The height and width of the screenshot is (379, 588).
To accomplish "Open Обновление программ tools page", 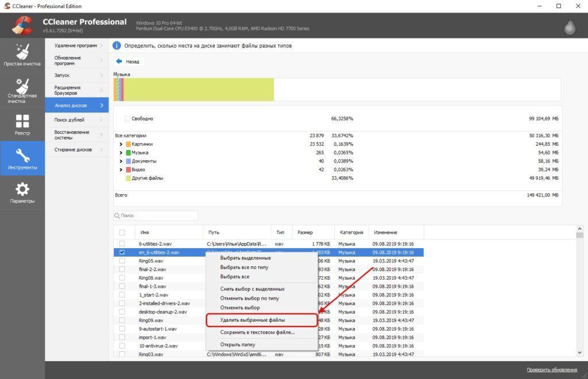I will [x=77, y=60].
